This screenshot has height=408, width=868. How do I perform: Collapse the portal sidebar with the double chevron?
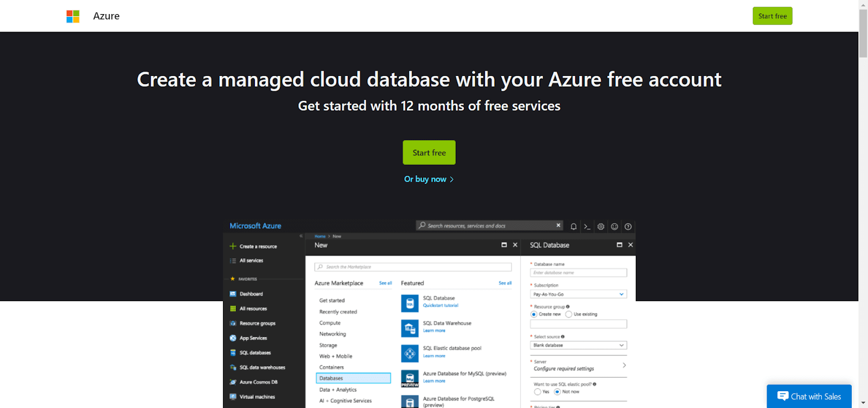click(301, 236)
